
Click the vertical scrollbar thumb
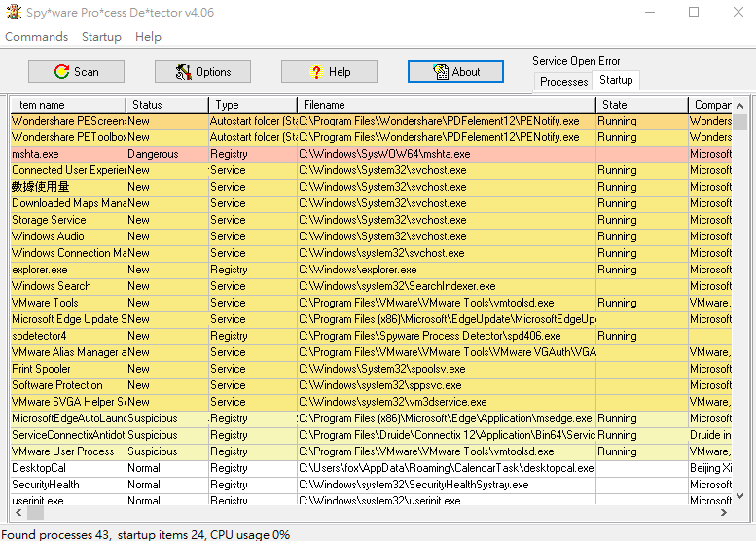(740, 122)
